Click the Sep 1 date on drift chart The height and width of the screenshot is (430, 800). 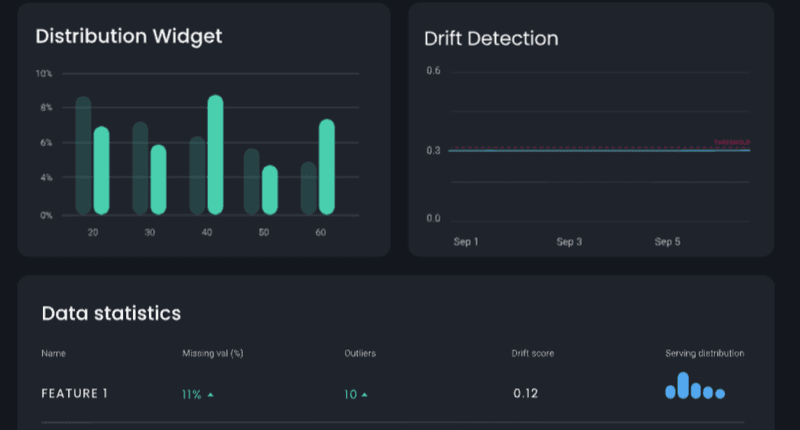[466, 242]
